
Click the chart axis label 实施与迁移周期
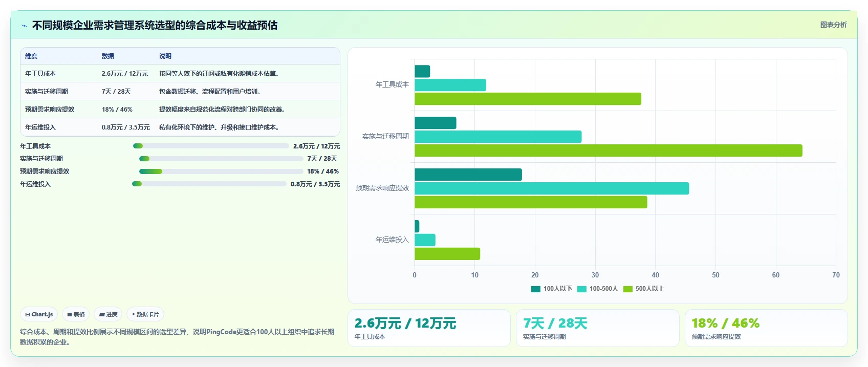[385, 137]
